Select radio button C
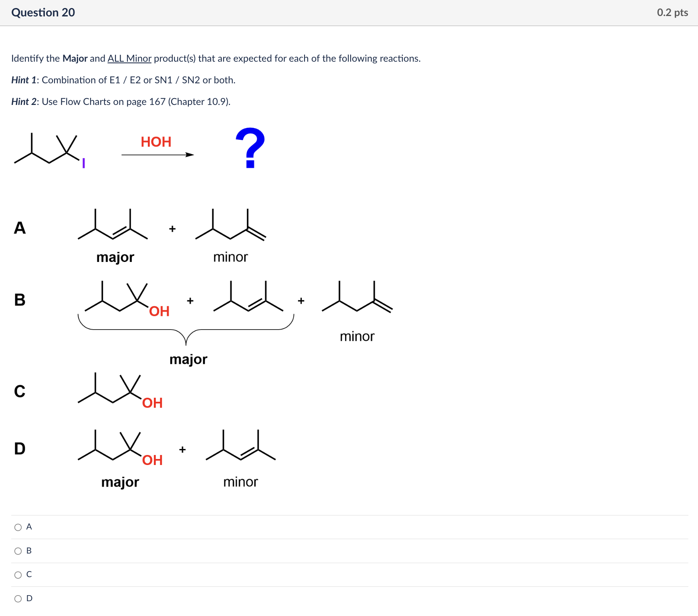The height and width of the screenshot is (616, 698). pyautogui.click(x=18, y=574)
